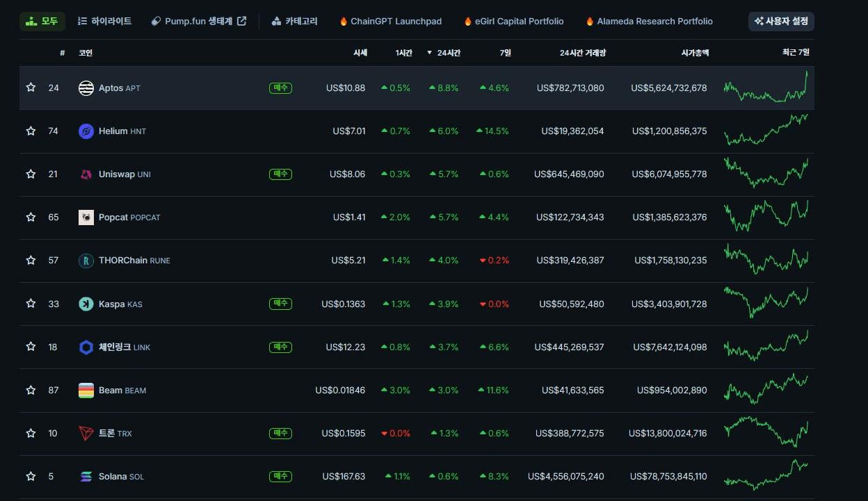Viewport: 868px width, 501px height.
Task: Open the Aptos APT coin page
Action: click(120, 88)
